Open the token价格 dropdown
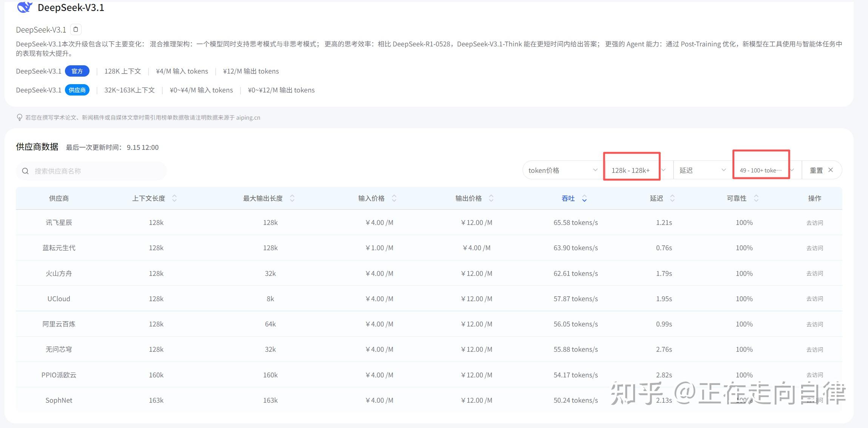Screen dimensions: 868x428 pos(563,170)
